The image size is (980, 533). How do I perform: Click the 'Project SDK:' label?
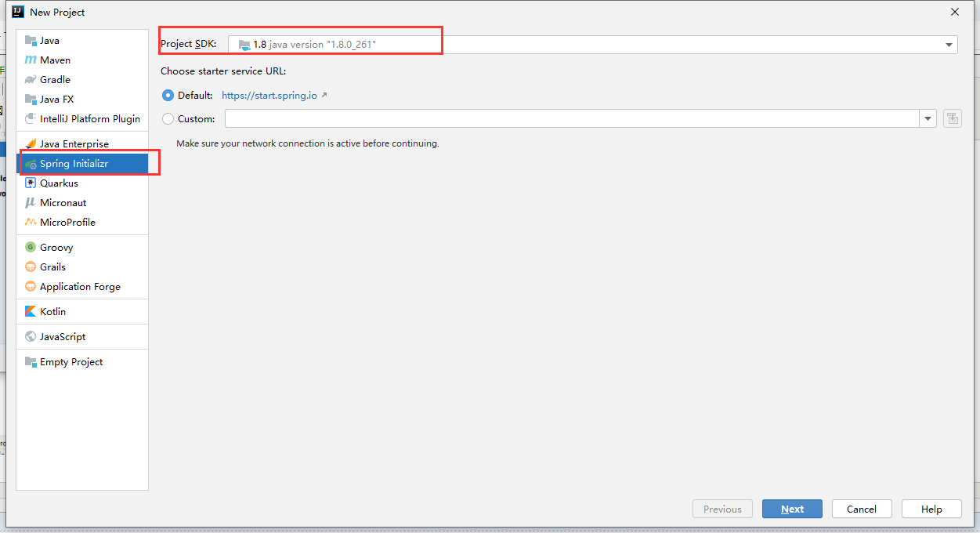[188, 44]
